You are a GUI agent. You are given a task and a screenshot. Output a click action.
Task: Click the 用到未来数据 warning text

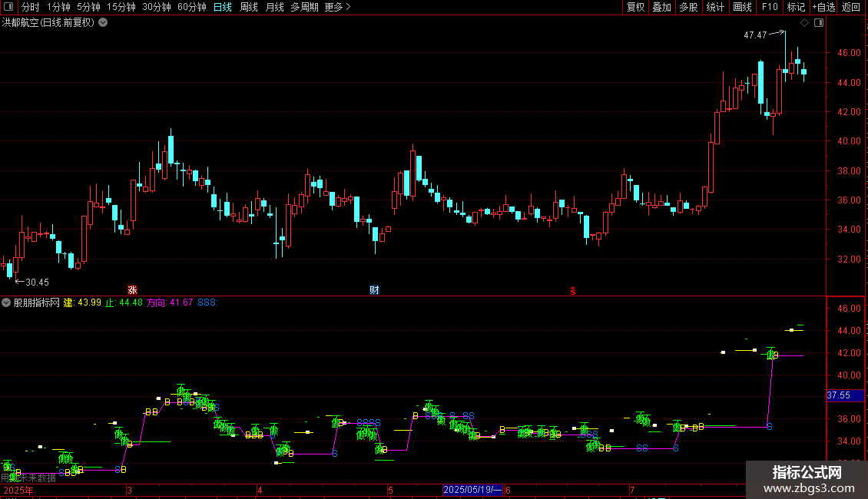coord(28,478)
